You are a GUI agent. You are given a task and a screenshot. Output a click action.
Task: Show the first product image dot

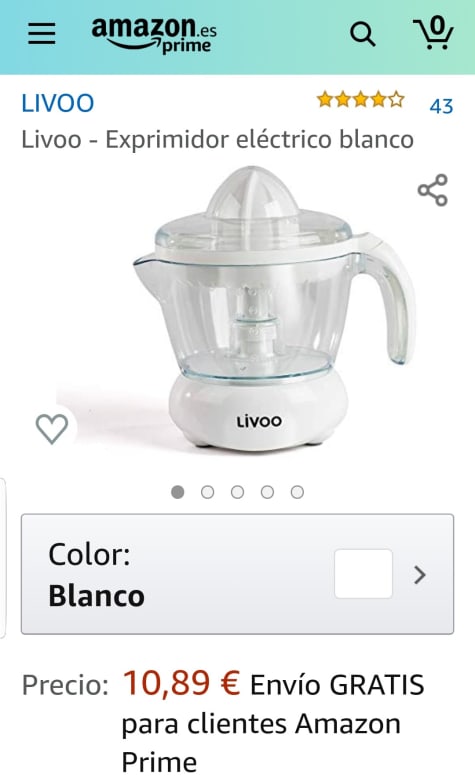(178, 492)
